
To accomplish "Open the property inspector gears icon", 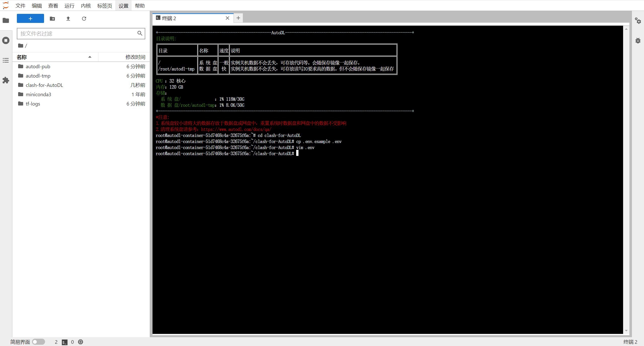I will pyautogui.click(x=638, y=21).
